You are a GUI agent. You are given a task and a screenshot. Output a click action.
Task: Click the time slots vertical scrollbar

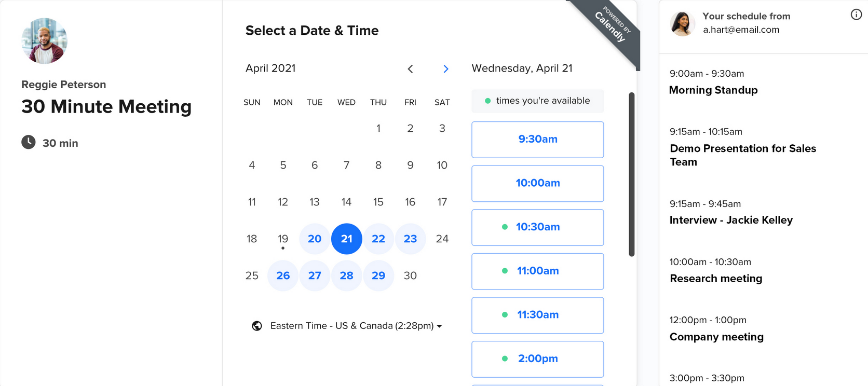coord(631,174)
